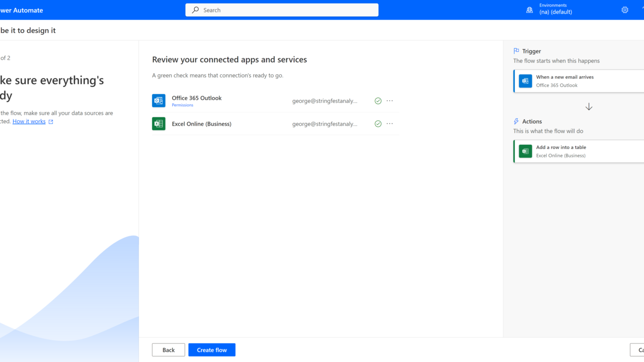Open the settings gear
Screen dimensions: 644x362
click(x=625, y=10)
